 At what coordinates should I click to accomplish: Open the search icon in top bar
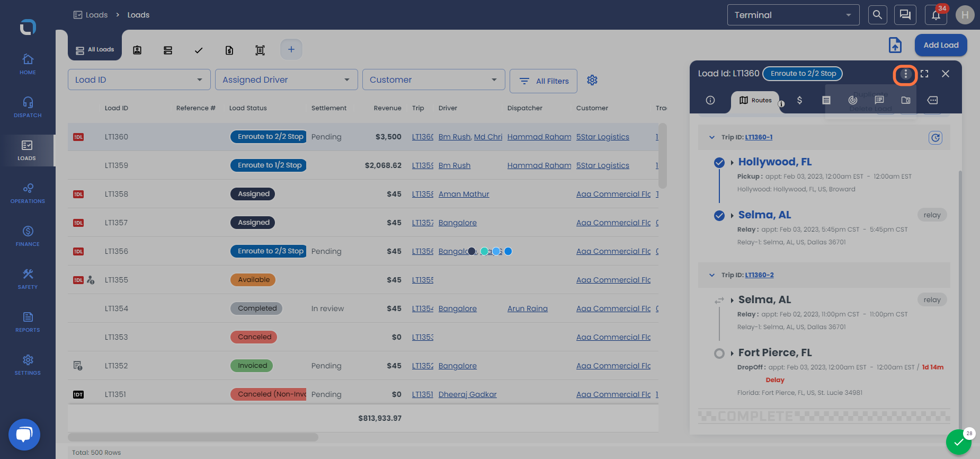point(877,15)
